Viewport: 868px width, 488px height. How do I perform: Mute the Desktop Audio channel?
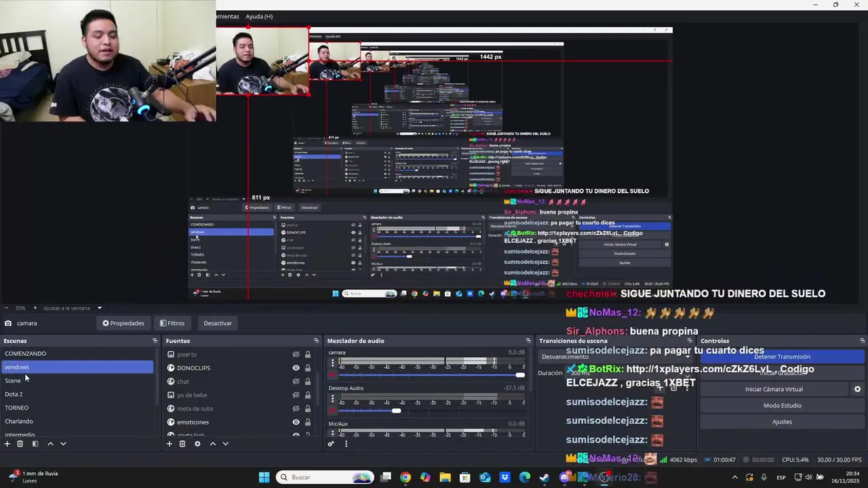[x=332, y=410]
